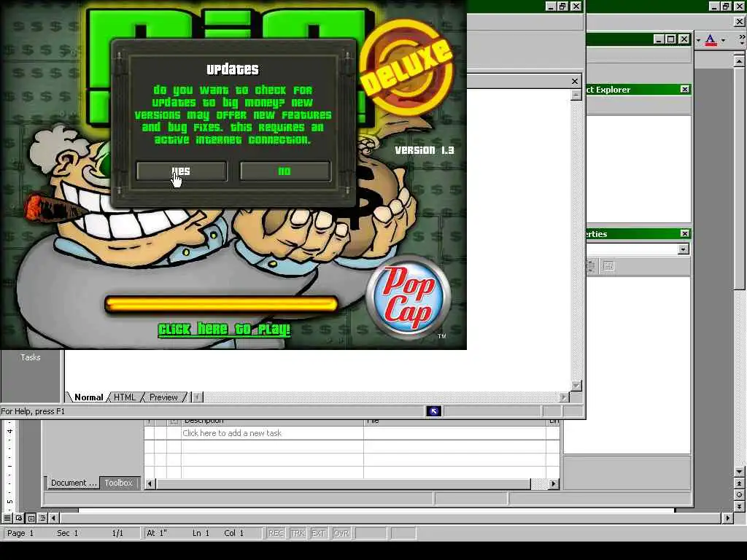Click 'Page 1' in Word status bar

pyautogui.click(x=20, y=533)
